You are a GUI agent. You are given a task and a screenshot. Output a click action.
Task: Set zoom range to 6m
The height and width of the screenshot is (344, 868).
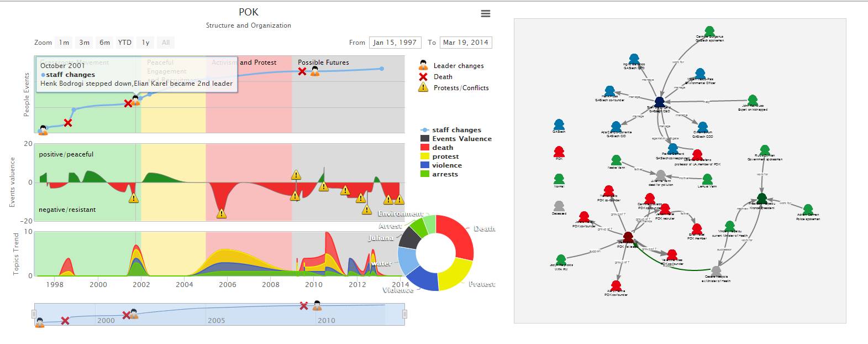pyautogui.click(x=104, y=43)
